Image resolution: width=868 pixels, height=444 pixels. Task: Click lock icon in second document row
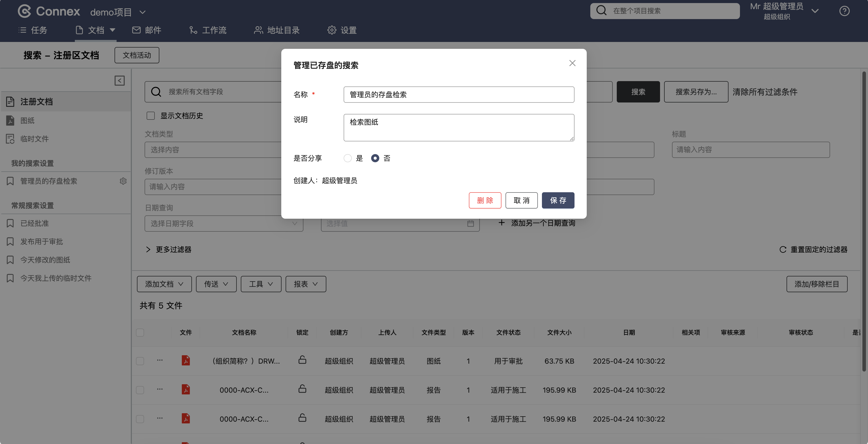pos(302,389)
